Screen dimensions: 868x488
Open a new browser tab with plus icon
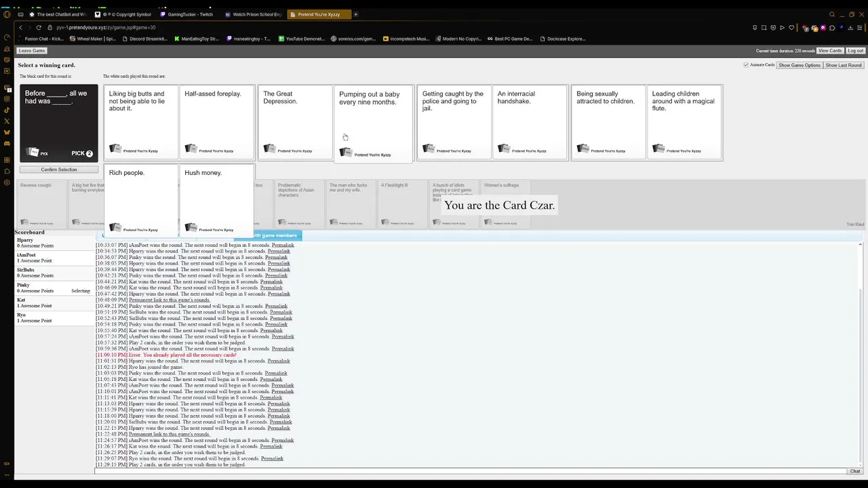pyautogui.click(x=356, y=14)
